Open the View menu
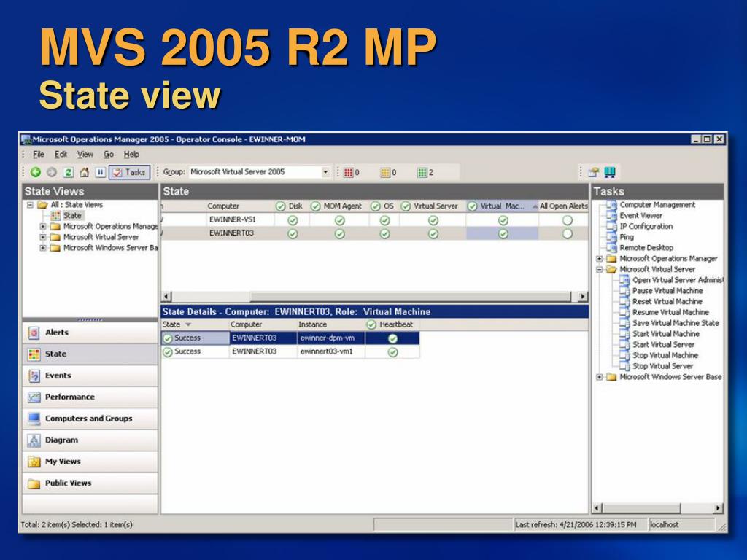The height and width of the screenshot is (560, 747). point(85,155)
